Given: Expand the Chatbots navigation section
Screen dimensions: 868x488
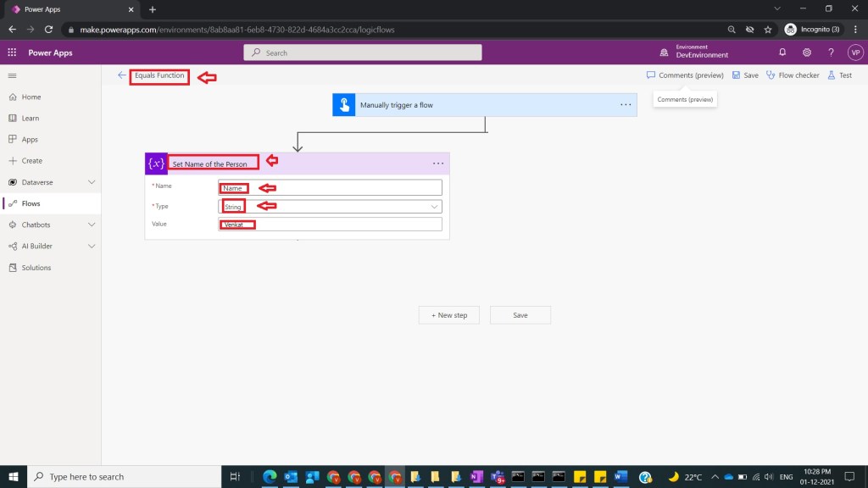Looking at the screenshot, I should pos(92,225).
